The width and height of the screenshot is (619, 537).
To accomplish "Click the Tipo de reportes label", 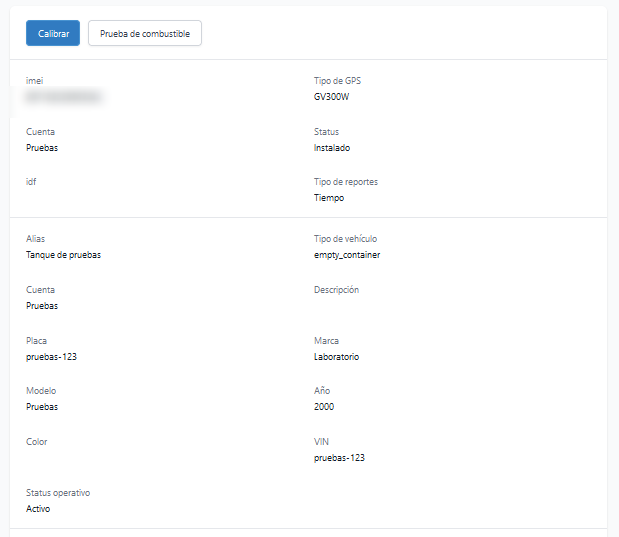I will point(345,182).
